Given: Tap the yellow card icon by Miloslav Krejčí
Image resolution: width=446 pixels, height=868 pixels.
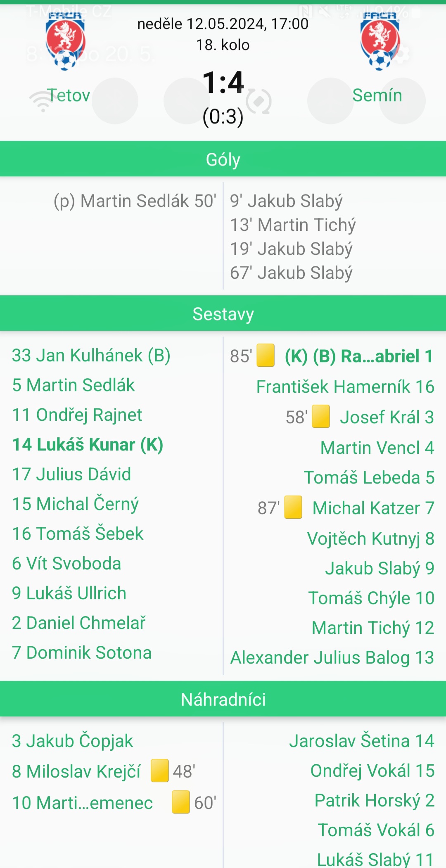Looking at the screenshot, I should 160,771.
